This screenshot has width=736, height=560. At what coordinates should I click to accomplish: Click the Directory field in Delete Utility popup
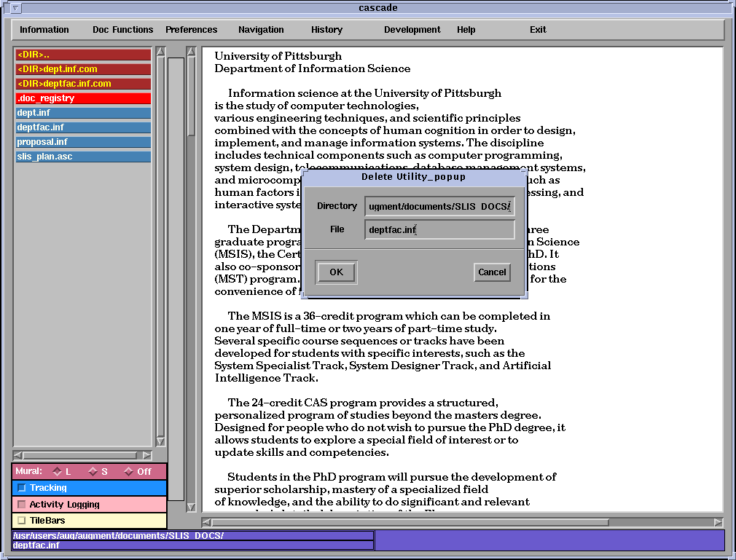[439, 206]
